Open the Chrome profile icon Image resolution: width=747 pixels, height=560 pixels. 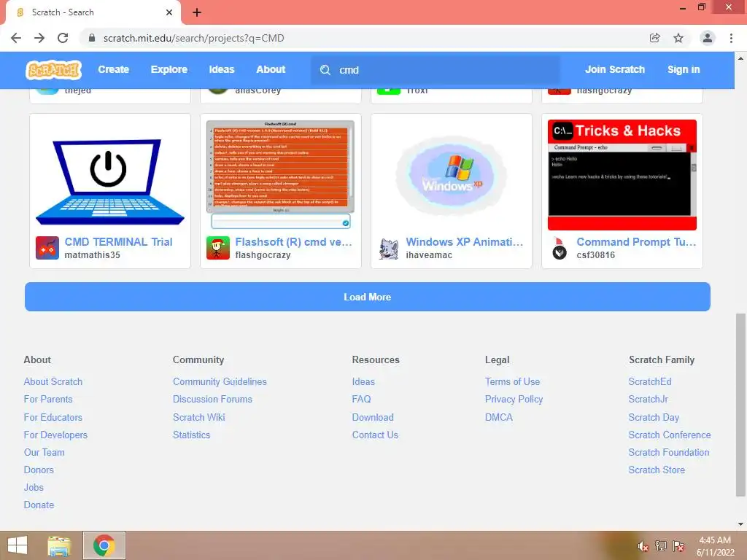click(x=708, y=38)
